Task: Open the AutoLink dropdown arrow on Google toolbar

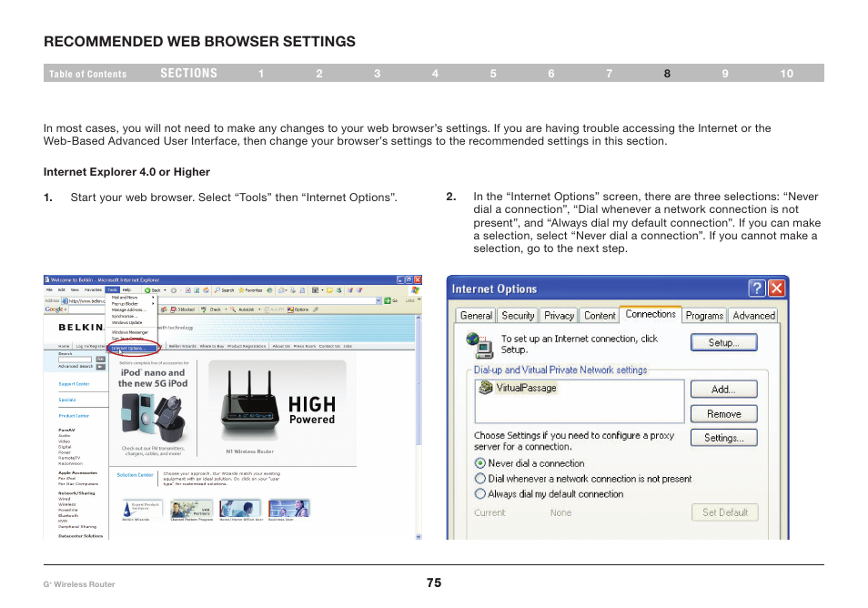Action: (259, 309)
